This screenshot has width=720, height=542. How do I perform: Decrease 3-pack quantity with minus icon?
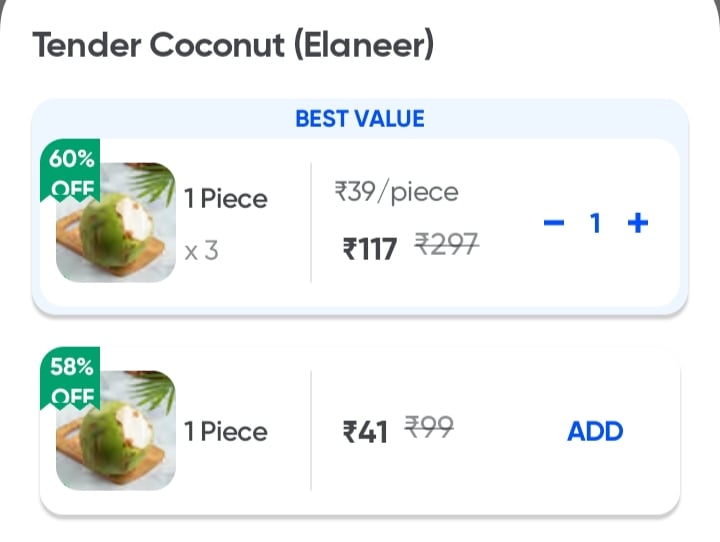coord(554,223)
